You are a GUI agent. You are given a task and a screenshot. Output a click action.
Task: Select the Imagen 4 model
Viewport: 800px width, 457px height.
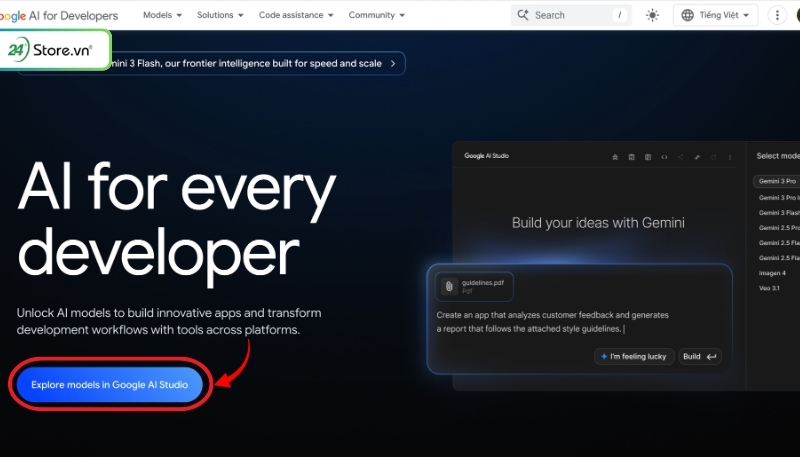(772, 273)
